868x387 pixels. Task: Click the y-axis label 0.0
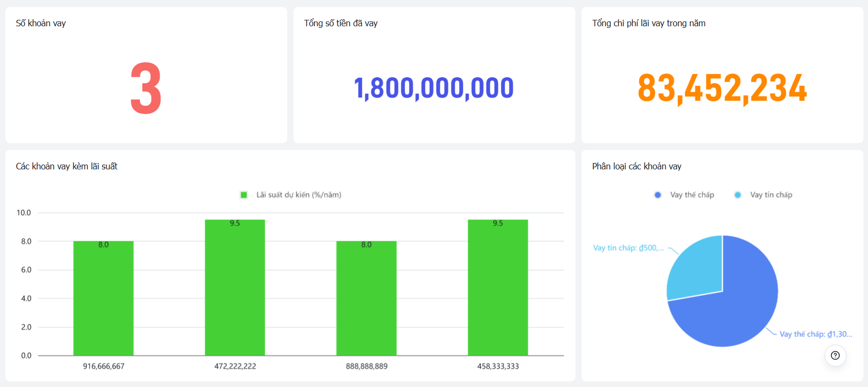click(x=26, y=355)
